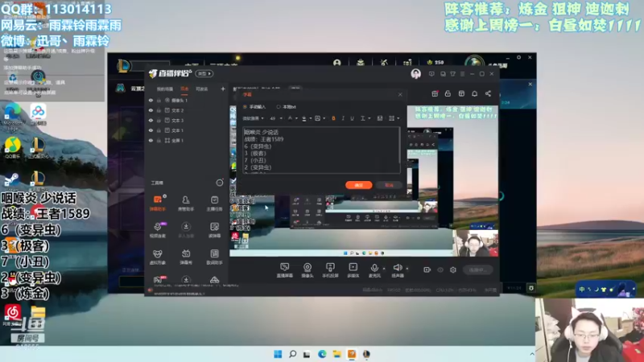Expand the line spacing dropdown arrow
The height and width of the screenshot is (362, 644).
point(369,118)
